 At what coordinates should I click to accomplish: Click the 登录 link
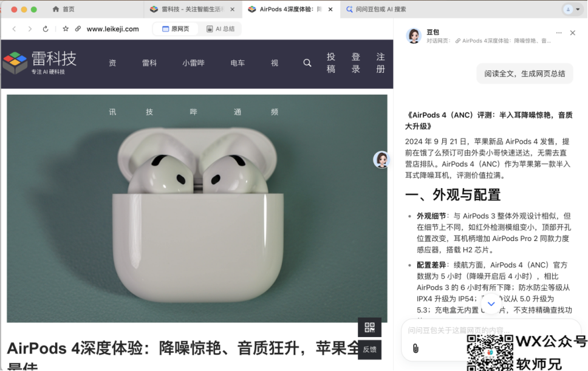[x=356, y=63]
